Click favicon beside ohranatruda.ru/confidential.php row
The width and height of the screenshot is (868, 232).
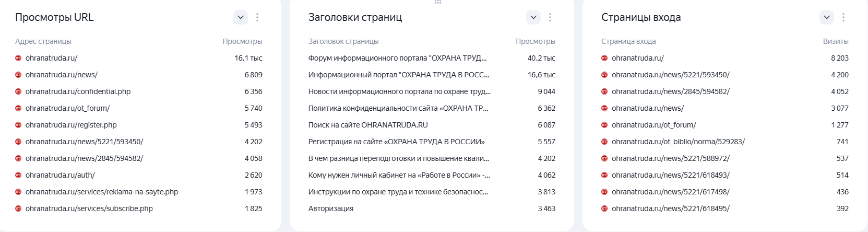click(18, 91)
